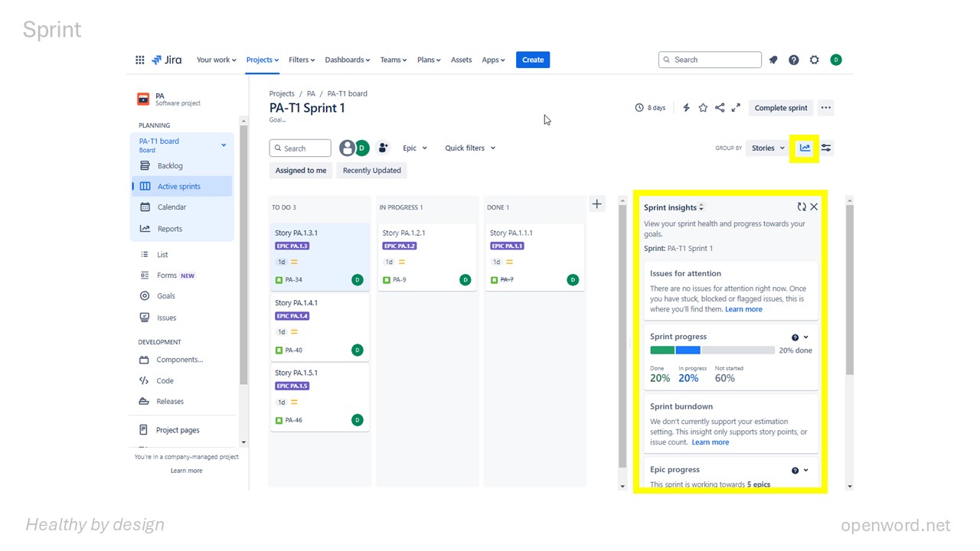Image resolution: width=980 pixels, height=551 pixels.
Task: Toggle the sprint insights chart icon
Action: point(805,148)
